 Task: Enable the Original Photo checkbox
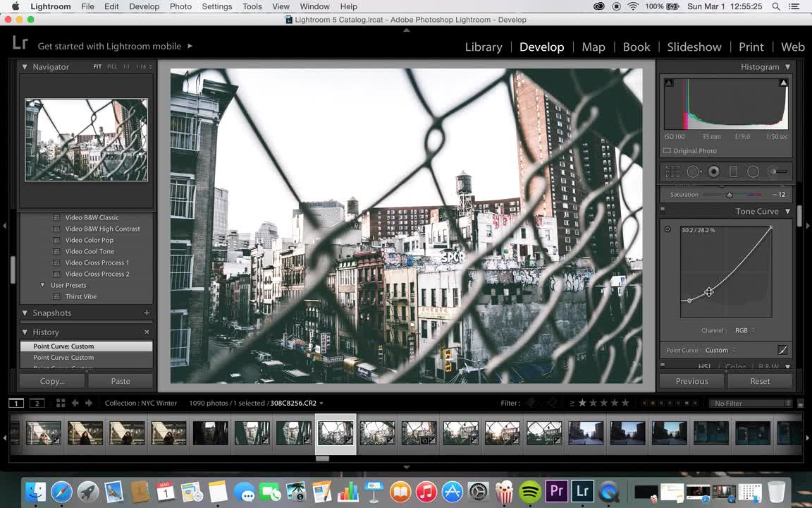click(667, 151)
